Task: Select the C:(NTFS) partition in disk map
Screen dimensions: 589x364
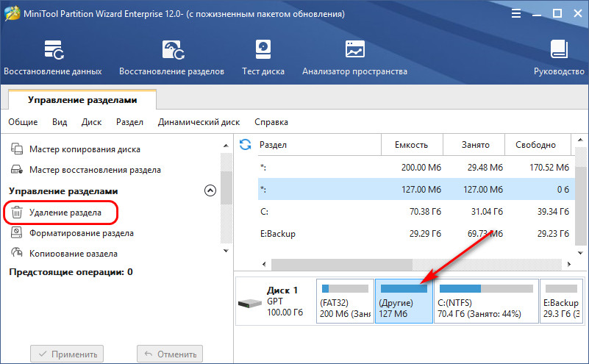Action: pos(485,301)
